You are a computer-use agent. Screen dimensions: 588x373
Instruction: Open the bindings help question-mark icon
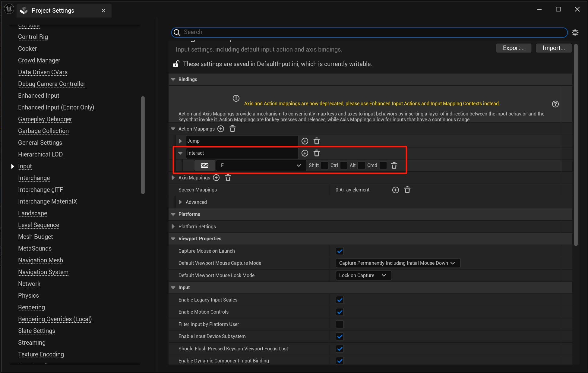pyautogui.click(x=555, y=104)
